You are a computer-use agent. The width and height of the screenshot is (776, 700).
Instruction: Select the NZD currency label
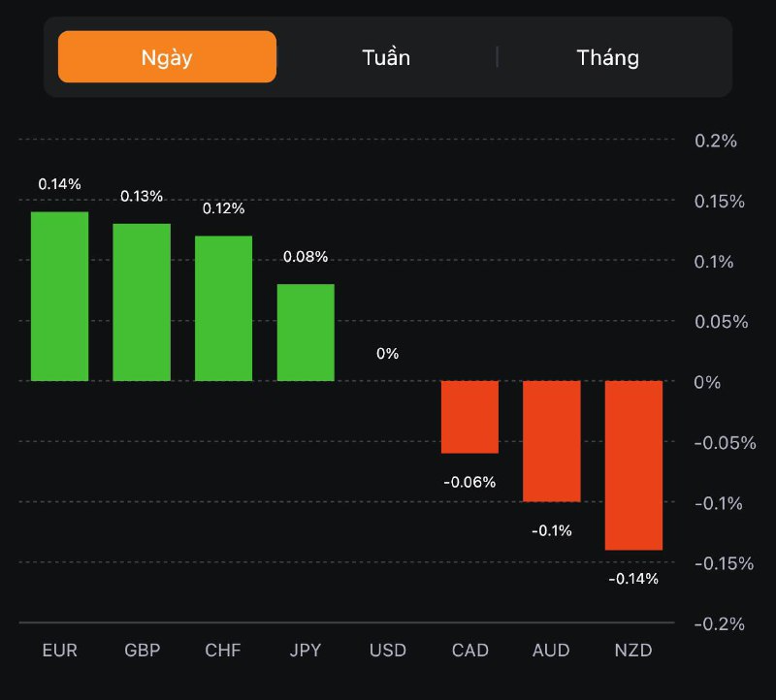click(633, 650)
